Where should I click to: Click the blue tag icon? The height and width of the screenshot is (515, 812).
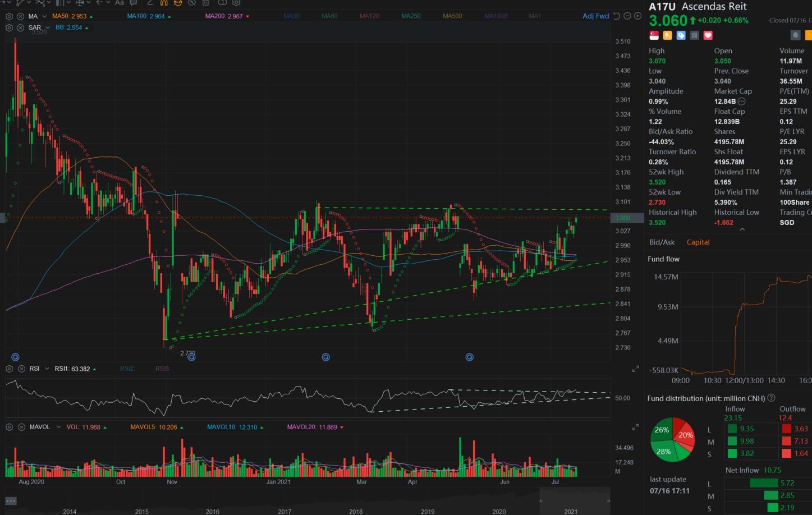click(681, 35)
